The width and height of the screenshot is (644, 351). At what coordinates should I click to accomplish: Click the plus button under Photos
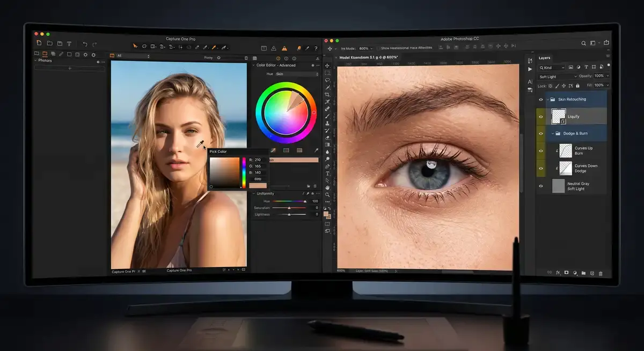tap(70, 68)
